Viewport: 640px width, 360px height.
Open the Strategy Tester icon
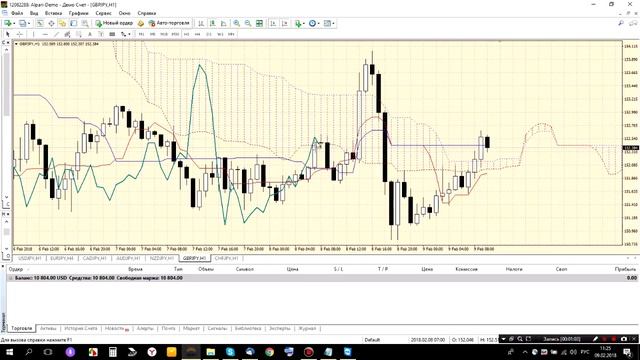(x=84, y=23)
